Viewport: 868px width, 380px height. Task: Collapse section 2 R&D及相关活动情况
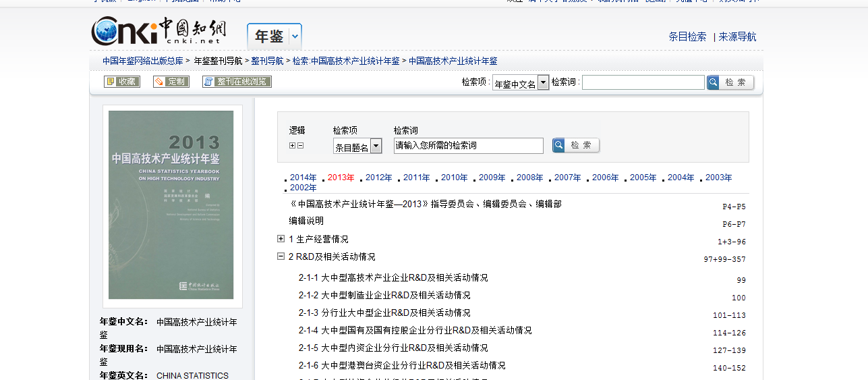click(x=281, y=256)
